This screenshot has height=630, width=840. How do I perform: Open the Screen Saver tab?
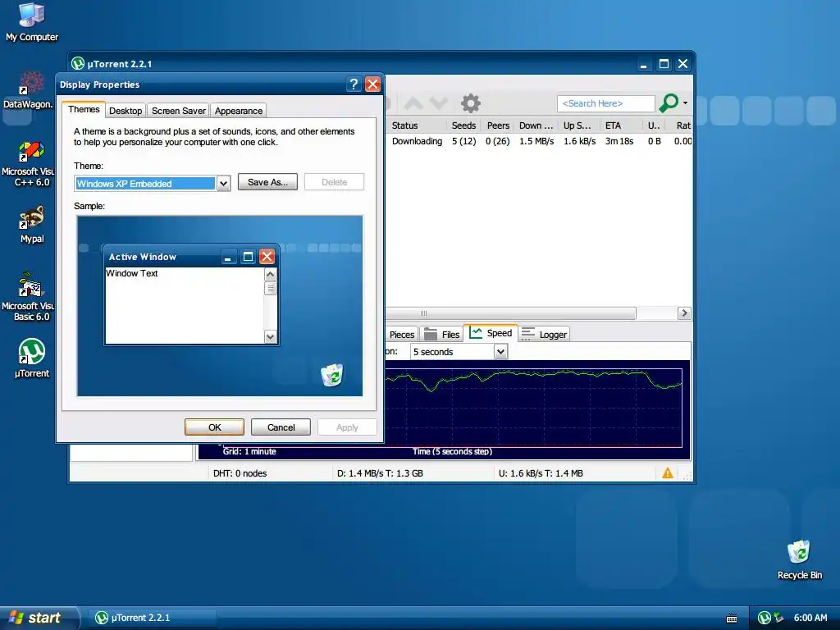178,111
